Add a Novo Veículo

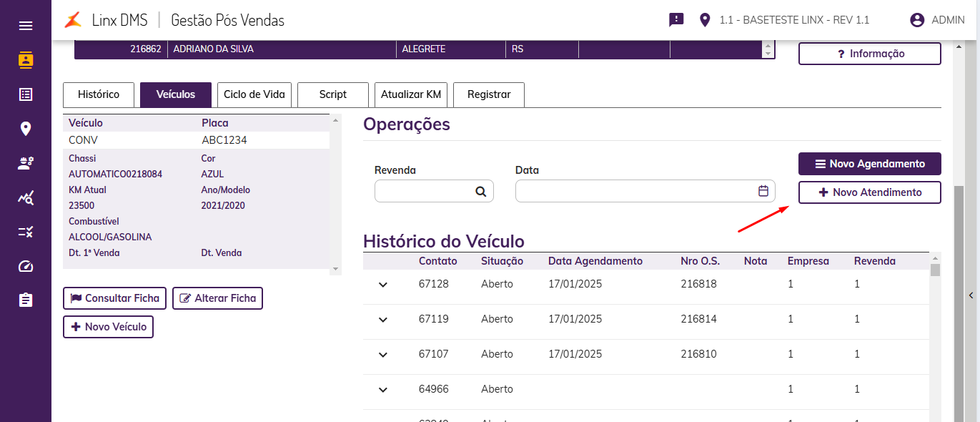coord(109,327)
